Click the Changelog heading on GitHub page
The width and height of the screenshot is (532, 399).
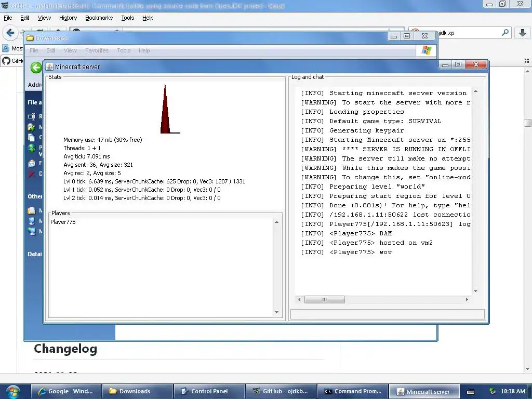pyautogui.click(x=65, y=349)
